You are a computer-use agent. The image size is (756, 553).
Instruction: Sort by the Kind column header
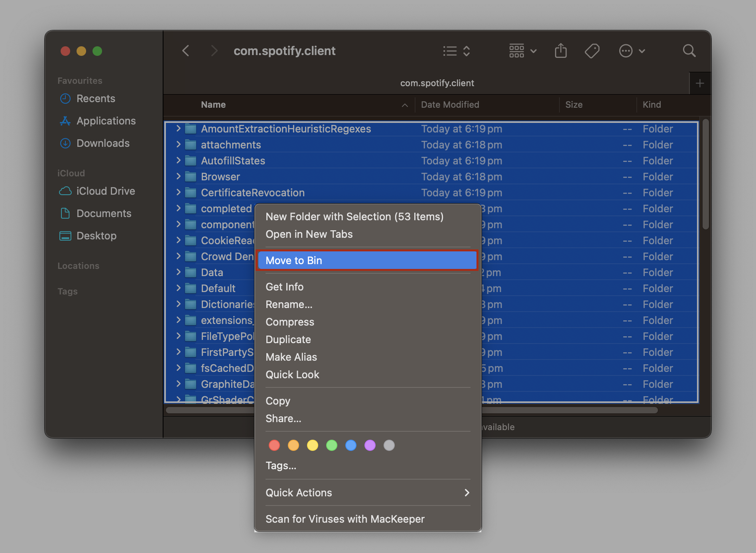652,105
